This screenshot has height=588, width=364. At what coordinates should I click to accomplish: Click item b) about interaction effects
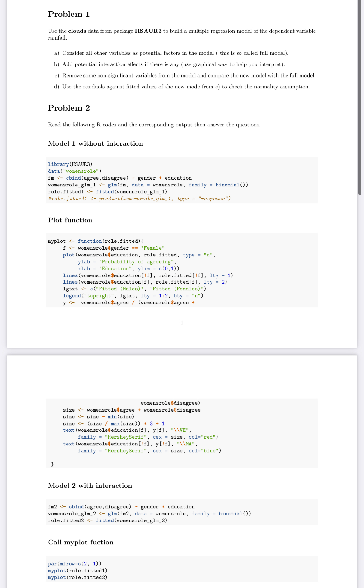[x=170, y=64]
